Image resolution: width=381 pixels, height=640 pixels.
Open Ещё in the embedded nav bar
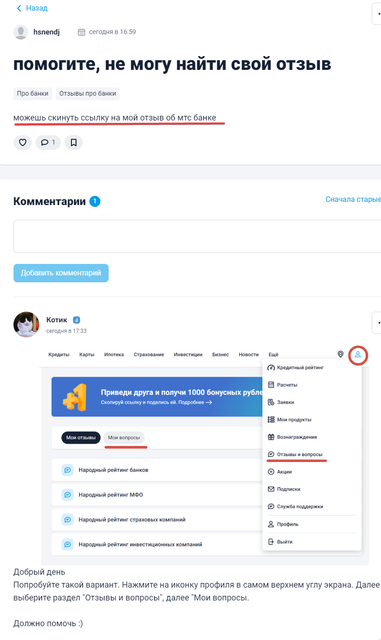[x=273, y=355]
